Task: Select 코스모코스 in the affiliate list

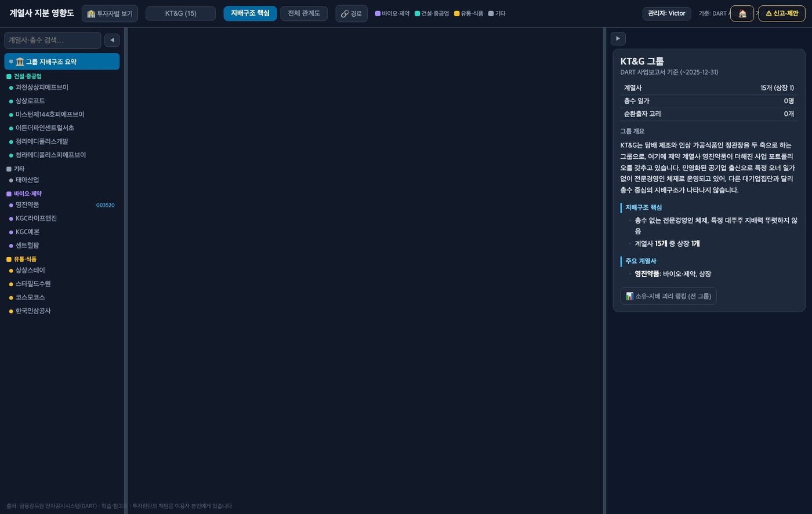Action: coord(62,297)
